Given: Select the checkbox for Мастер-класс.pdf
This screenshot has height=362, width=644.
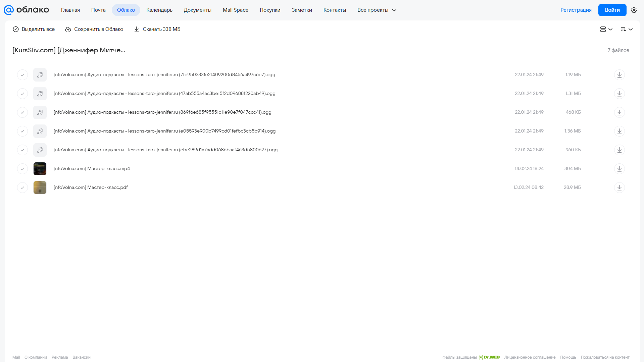Looking at the screenshot, I should point(22,188).
